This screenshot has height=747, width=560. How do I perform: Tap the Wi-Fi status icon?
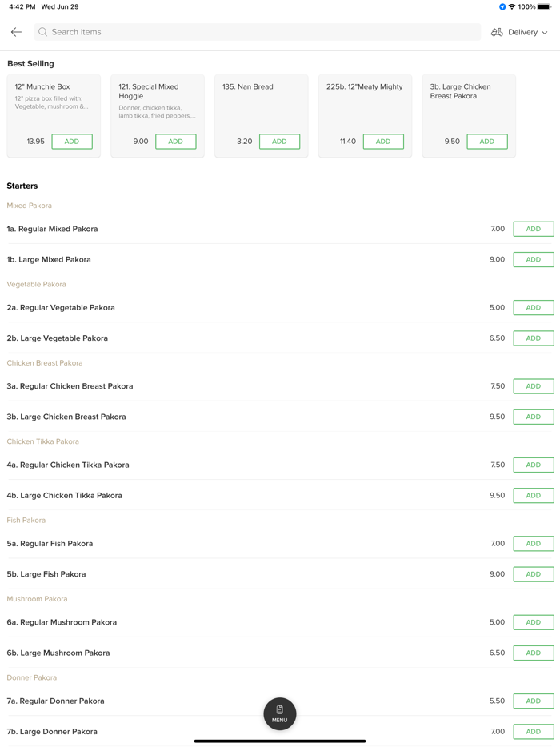click(x=512, y=6)
